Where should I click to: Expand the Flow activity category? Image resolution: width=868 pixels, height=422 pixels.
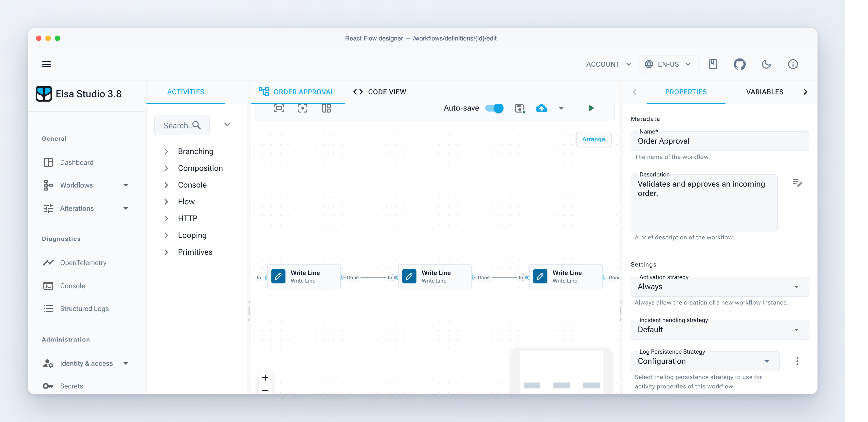click(x=166, y=202)
